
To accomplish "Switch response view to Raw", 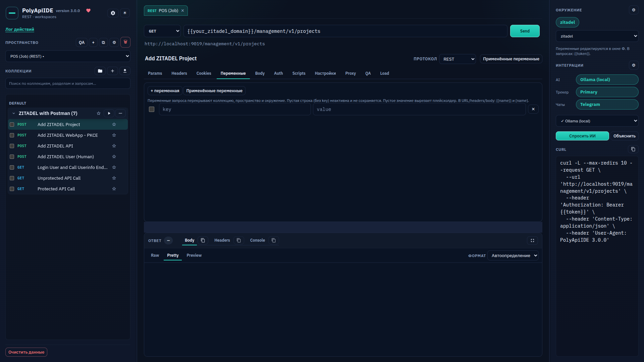I will [x=155, y=255].
